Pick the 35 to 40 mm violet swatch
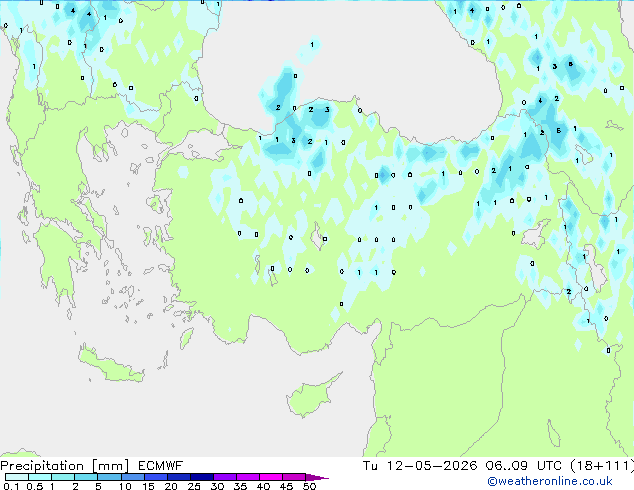This screenshot has width=634, height=490. point(248,477)
